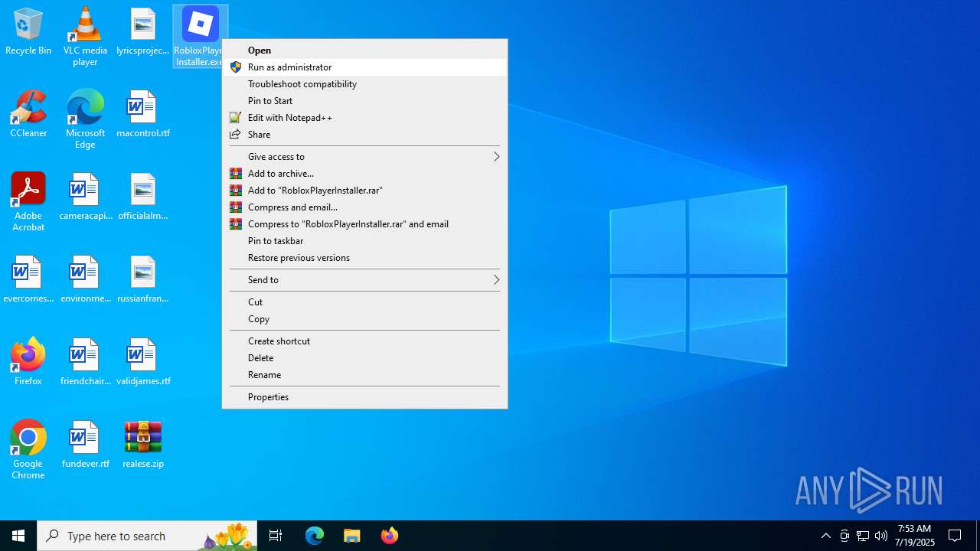The width and height of the screenshot is (980, 551).
Task: Choose Copy from the context menu
Action: click(x=364, y=319)
